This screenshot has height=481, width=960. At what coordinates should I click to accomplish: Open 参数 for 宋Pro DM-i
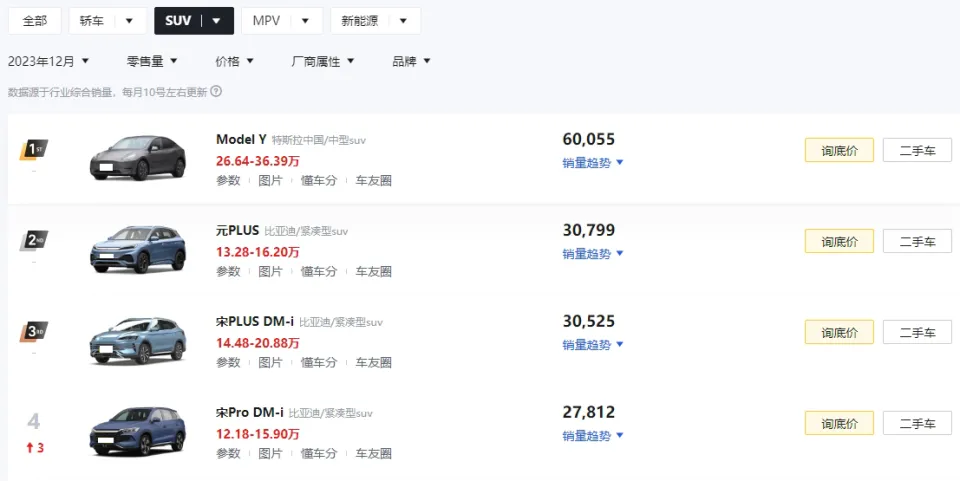click(x=228, y=453)
